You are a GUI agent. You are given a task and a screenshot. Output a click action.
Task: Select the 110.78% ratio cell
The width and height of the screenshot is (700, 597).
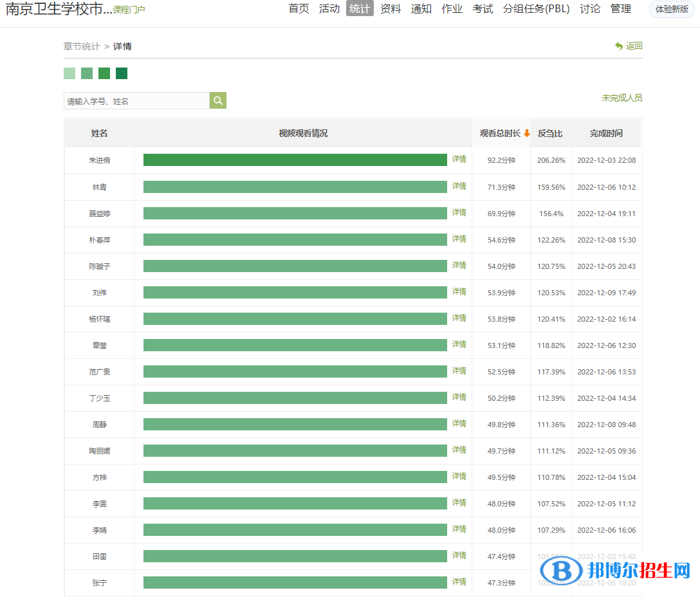[x=551, y=477]
